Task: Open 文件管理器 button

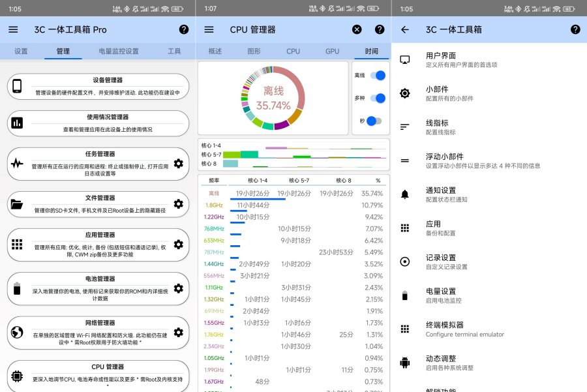Action: point(98,204)
